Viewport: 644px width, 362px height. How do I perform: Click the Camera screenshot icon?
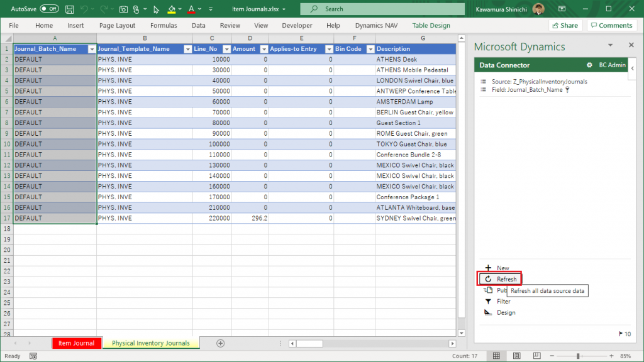point(123,9)
